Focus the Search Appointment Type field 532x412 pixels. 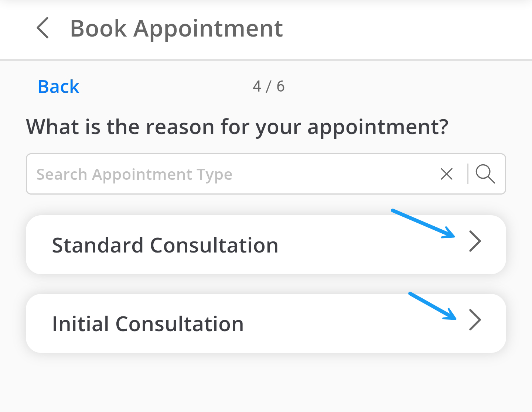point(236,174)
